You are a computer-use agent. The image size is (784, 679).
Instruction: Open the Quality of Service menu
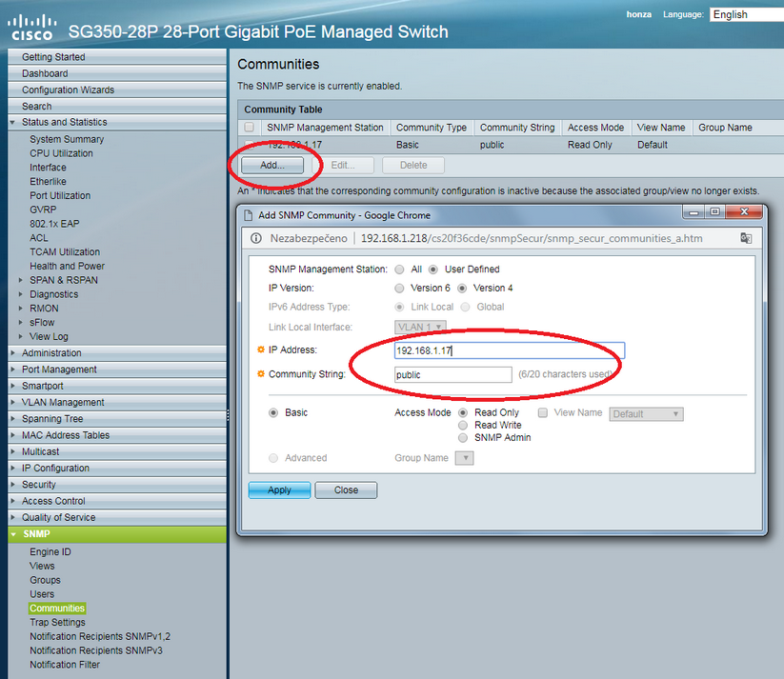(117, 517)
